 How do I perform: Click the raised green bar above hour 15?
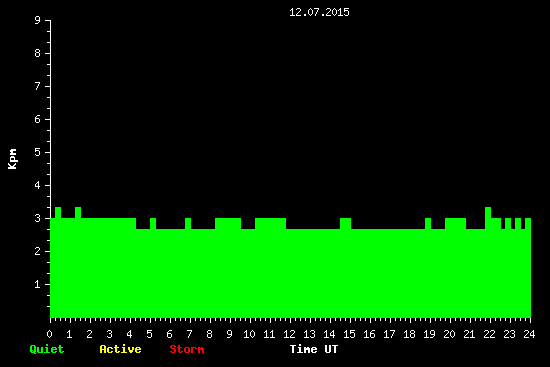[346, 223]
